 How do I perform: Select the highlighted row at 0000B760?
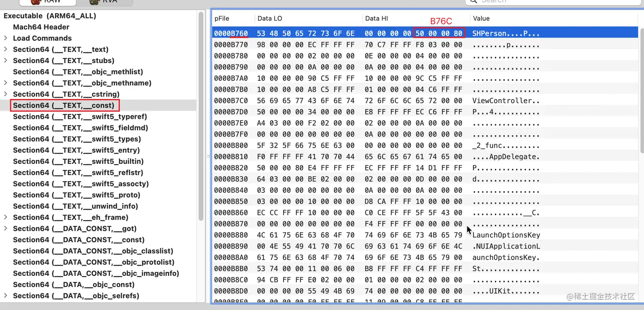click(x=425, y=33)
